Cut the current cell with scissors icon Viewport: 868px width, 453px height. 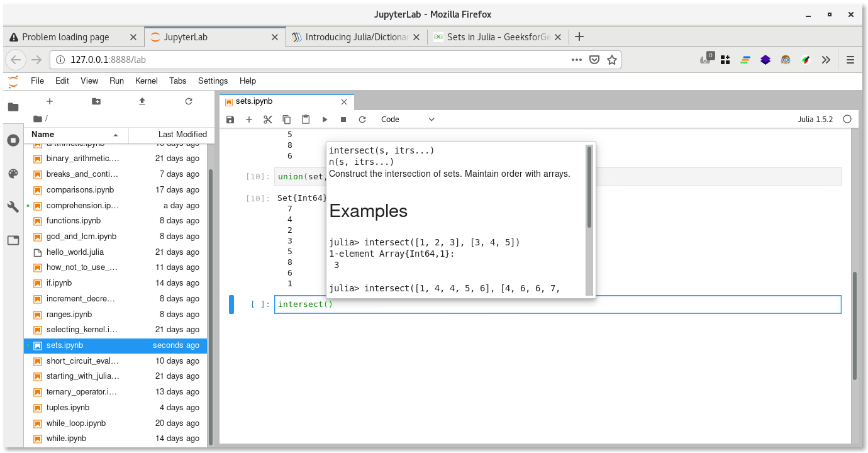267,119
